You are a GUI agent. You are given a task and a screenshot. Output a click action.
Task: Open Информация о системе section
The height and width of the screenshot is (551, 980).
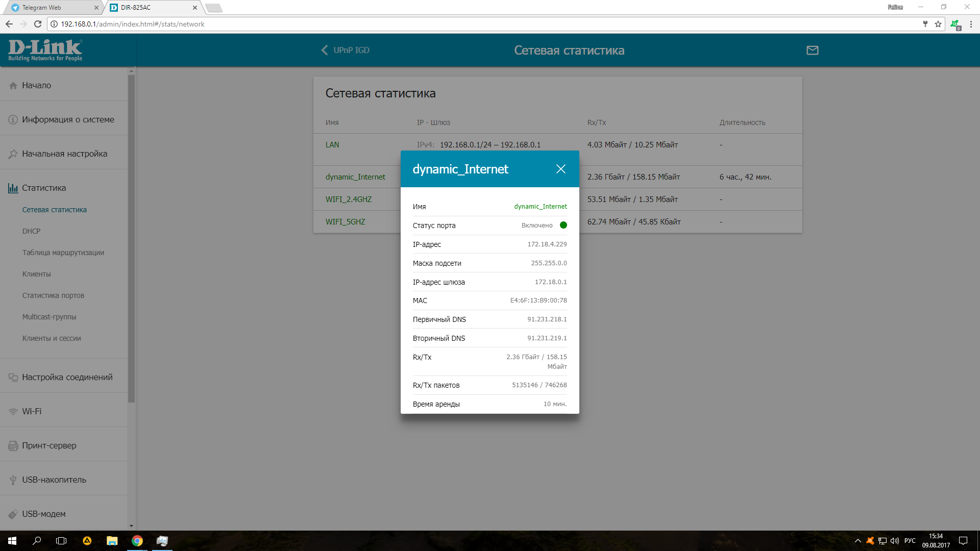click(x=67, y=119)
